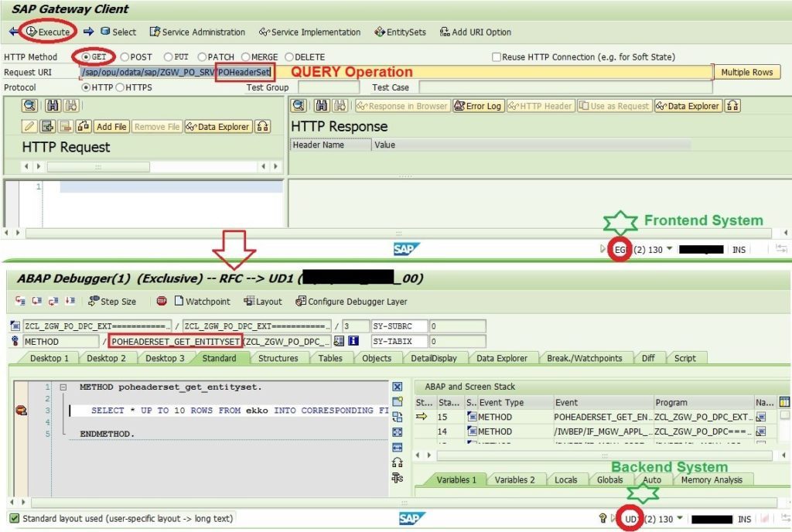
Task: Click Add URI Option
Action: tap(476, 32)
